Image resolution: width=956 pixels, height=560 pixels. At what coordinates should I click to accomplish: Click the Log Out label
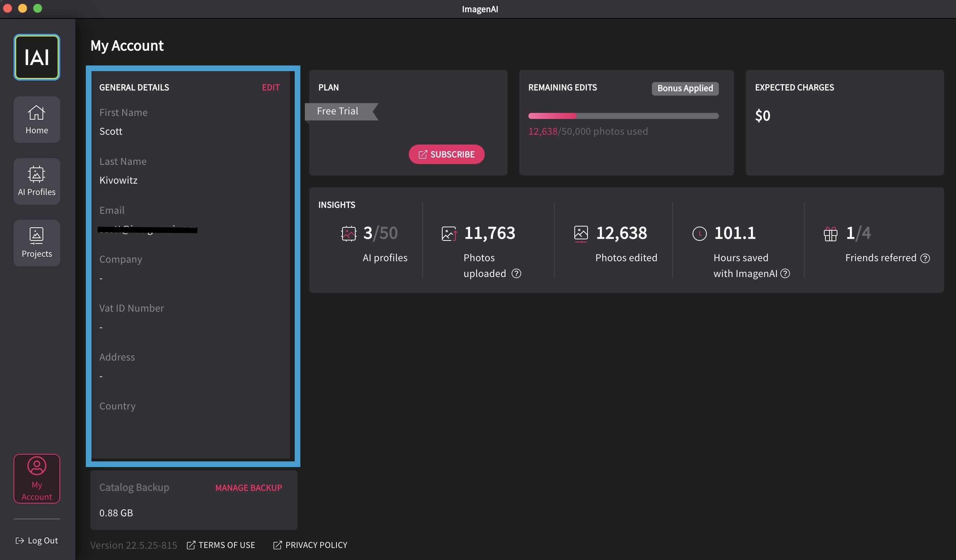tap(43, 541)
